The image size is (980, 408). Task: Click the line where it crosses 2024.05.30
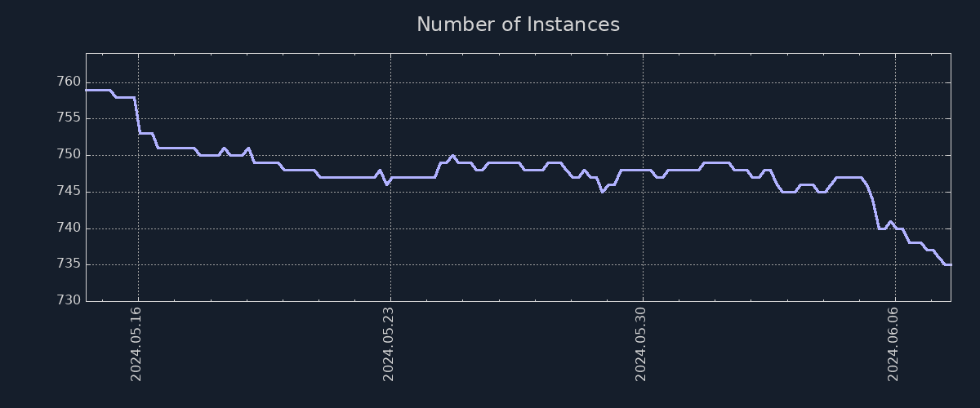click(643, 170)
